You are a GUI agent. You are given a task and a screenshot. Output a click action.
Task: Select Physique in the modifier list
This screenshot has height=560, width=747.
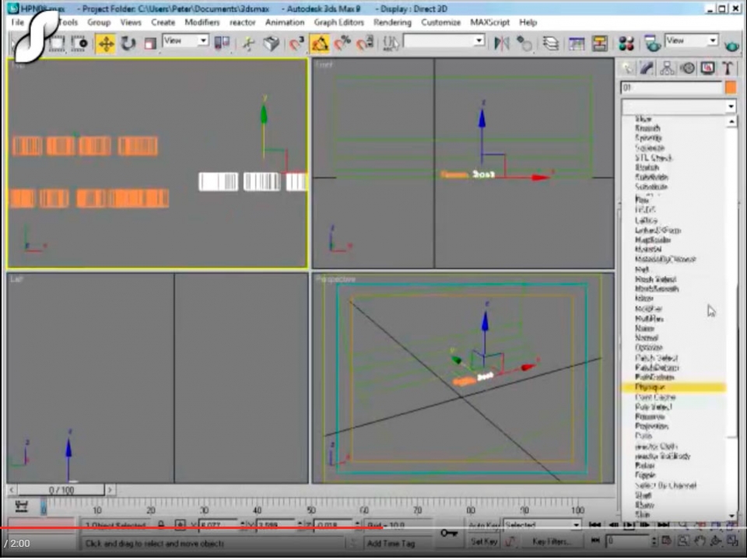651,387
